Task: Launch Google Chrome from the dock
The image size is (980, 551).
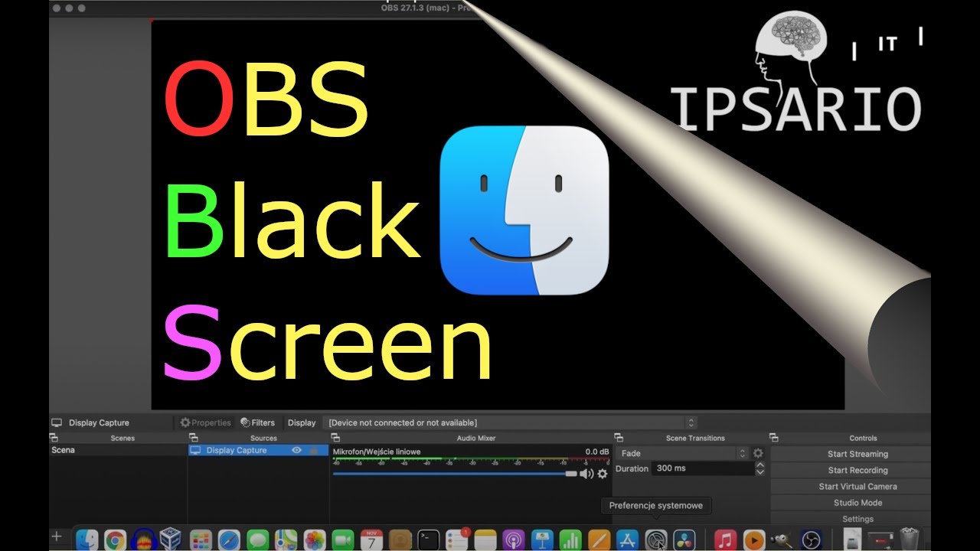Action: pyautogui.click(x=116, y=540)
